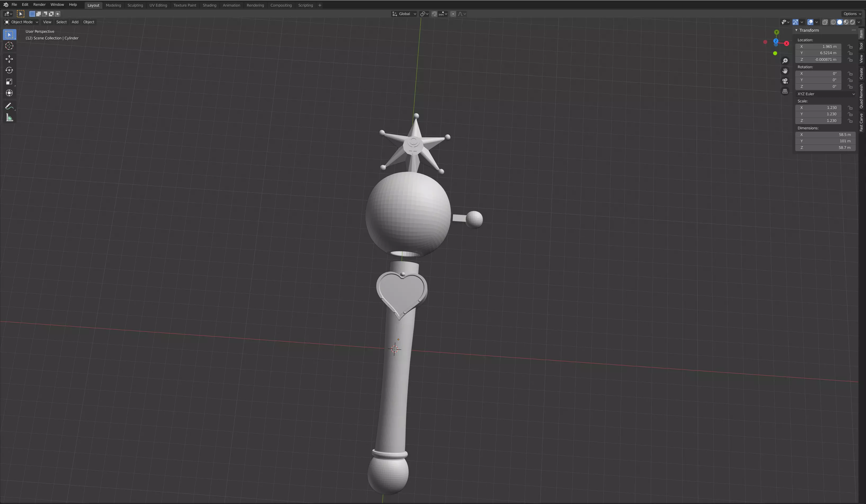
Task: Select the Select Box tool
Action: [x=9, y=35]
